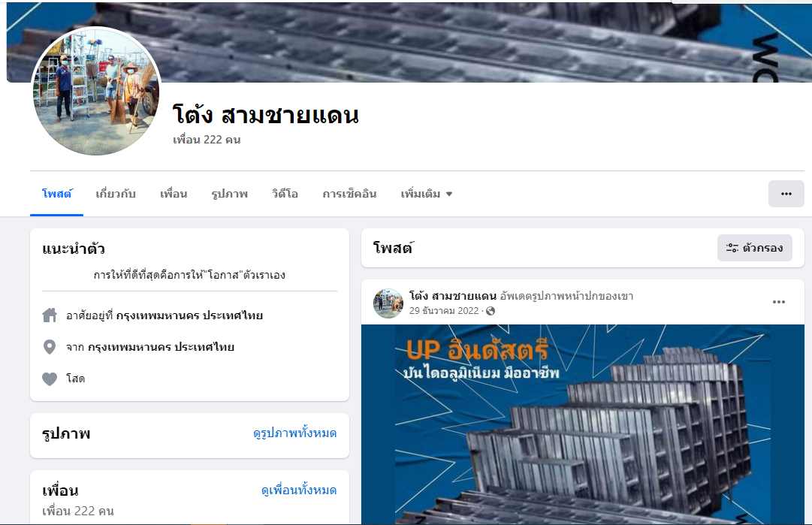Click the home icon beside อาศัยอยู่ที่
Screen dimensions: 812x525
click(x=50, y=315)
